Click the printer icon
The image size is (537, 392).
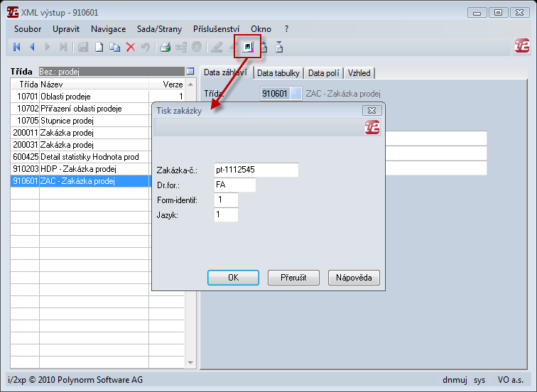(x=165, y=47)
